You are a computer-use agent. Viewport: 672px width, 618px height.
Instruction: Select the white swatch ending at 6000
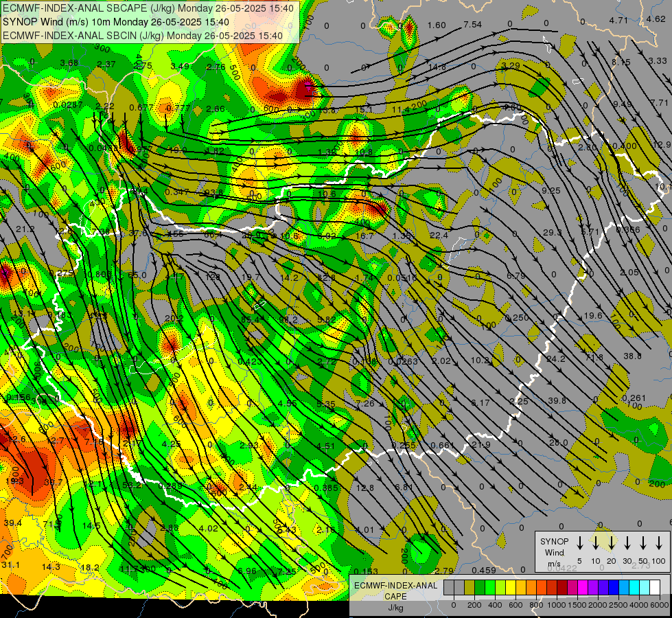click(654, 587)
